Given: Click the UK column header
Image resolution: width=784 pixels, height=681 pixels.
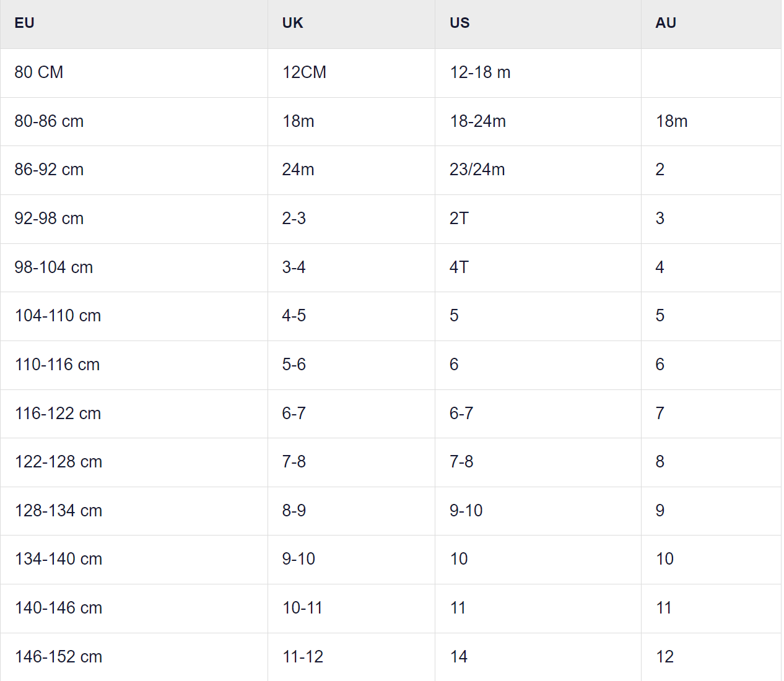Looking at the screenshot, I should click(292, 24).
